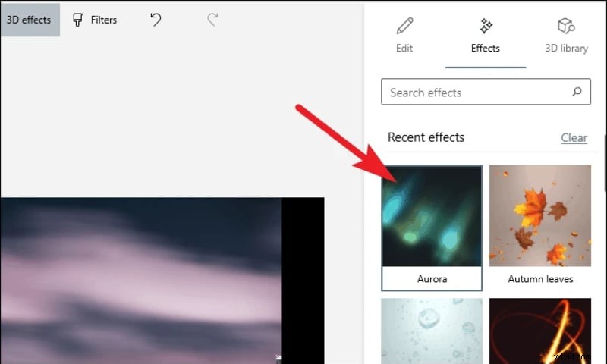Open the Filters tool
This screenshot has width=607, height=364.
pos(95,20)
